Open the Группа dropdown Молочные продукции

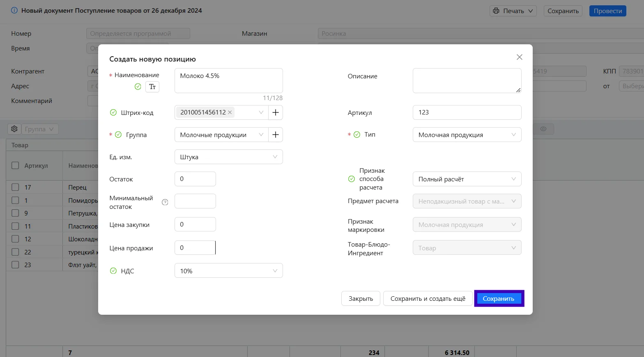pyautogui.click(x=221, y=135)
